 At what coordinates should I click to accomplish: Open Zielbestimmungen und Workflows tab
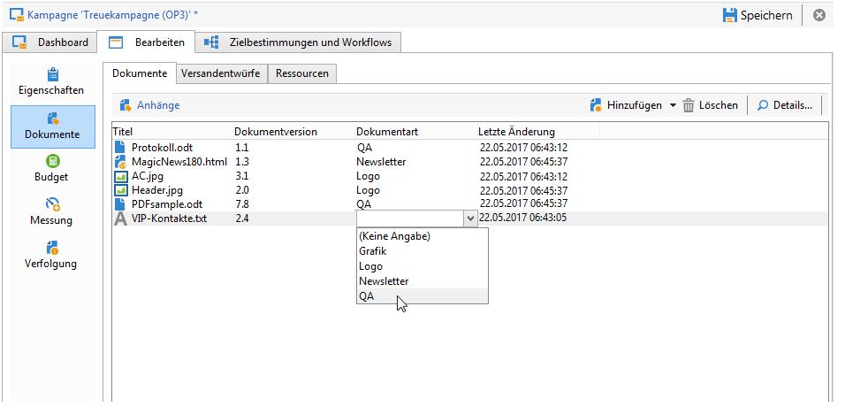[299, 42]
